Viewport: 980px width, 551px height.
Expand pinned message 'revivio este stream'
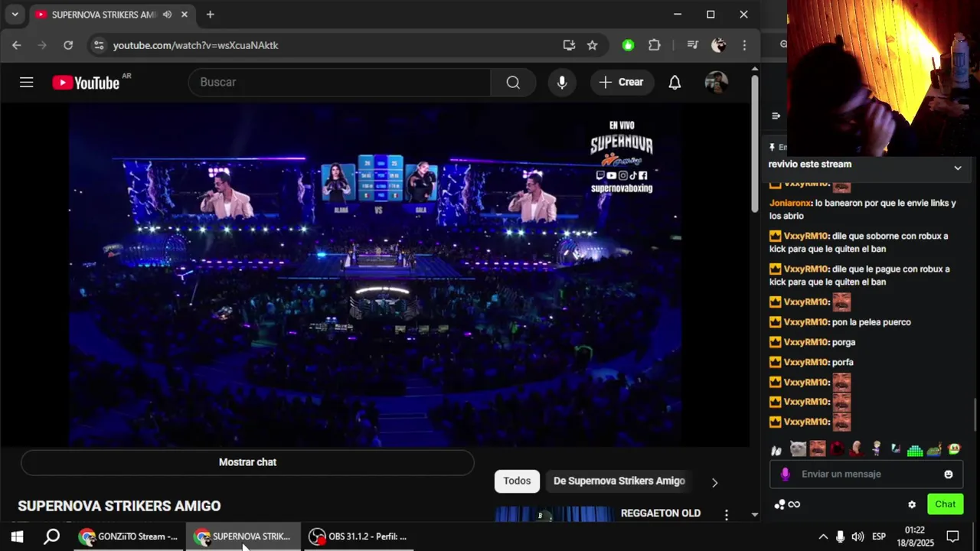click(958, 168)
